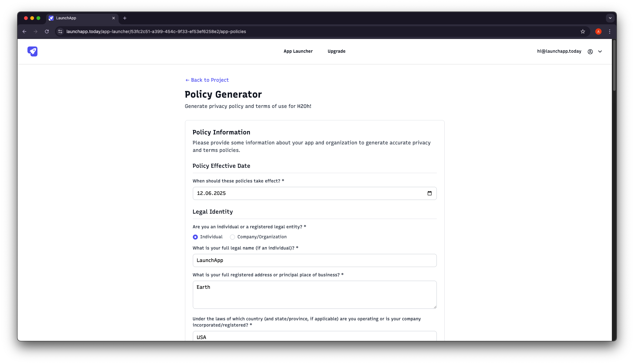Focus the policy effective date field
This screenshot has width=634, height=364.
click(315, 193)
